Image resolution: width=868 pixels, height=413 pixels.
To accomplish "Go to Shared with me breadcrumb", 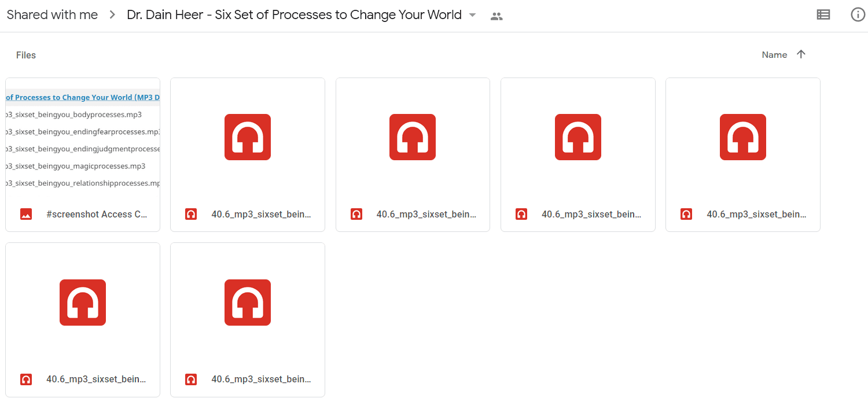I will point(52,15).
